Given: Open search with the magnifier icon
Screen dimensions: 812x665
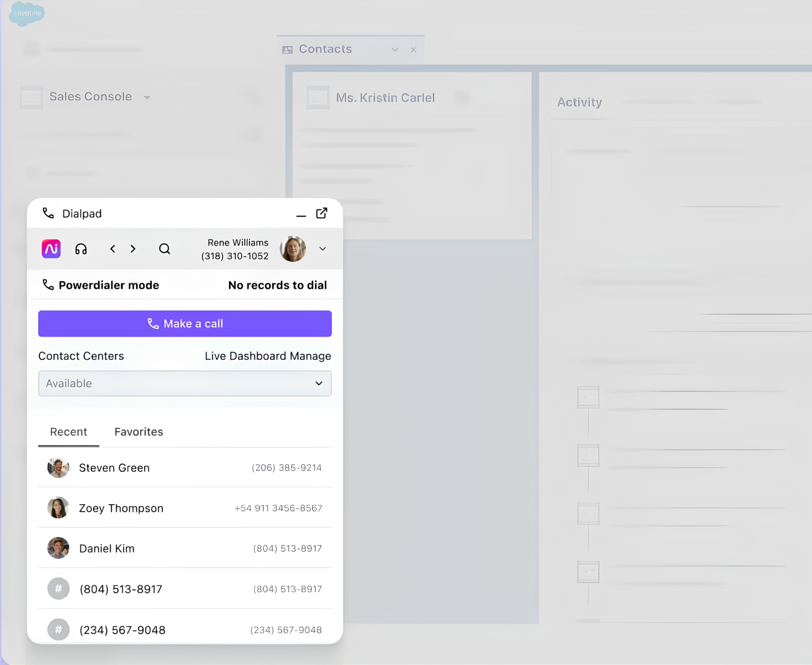Looking at the screenshot, I should [165, 249].
